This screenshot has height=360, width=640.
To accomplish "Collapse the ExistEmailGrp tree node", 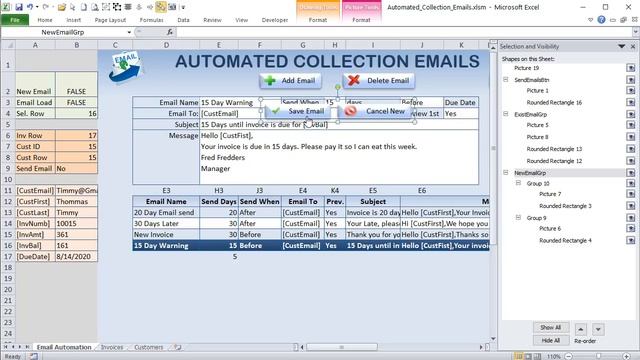I will (x=506, y=114).
